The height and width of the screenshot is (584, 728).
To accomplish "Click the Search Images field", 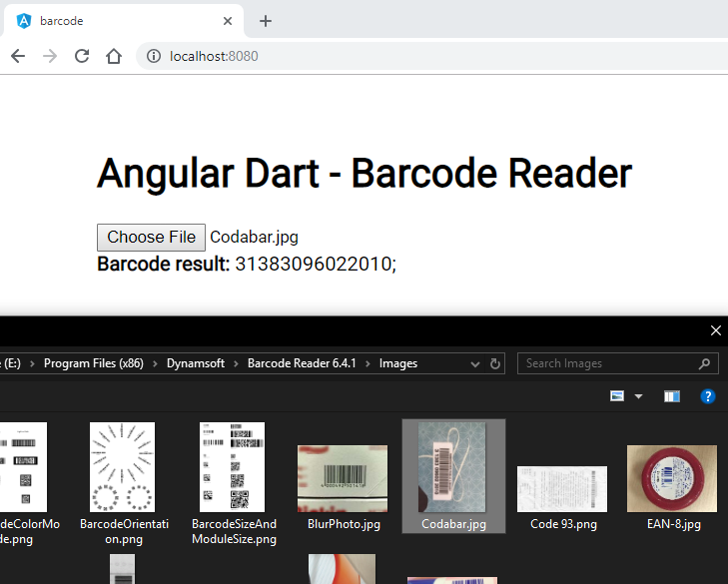I will 609,363.
